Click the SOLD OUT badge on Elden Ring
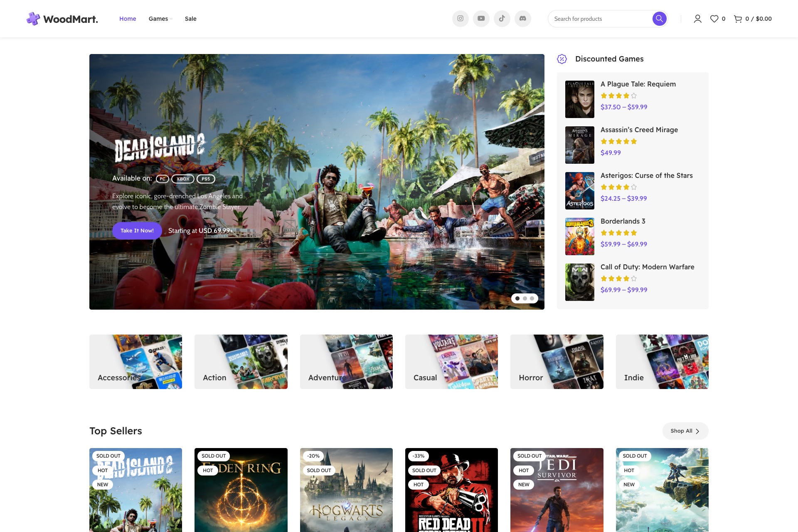The width and height of the screenshot is (798, 532). [x=214, y=456]
